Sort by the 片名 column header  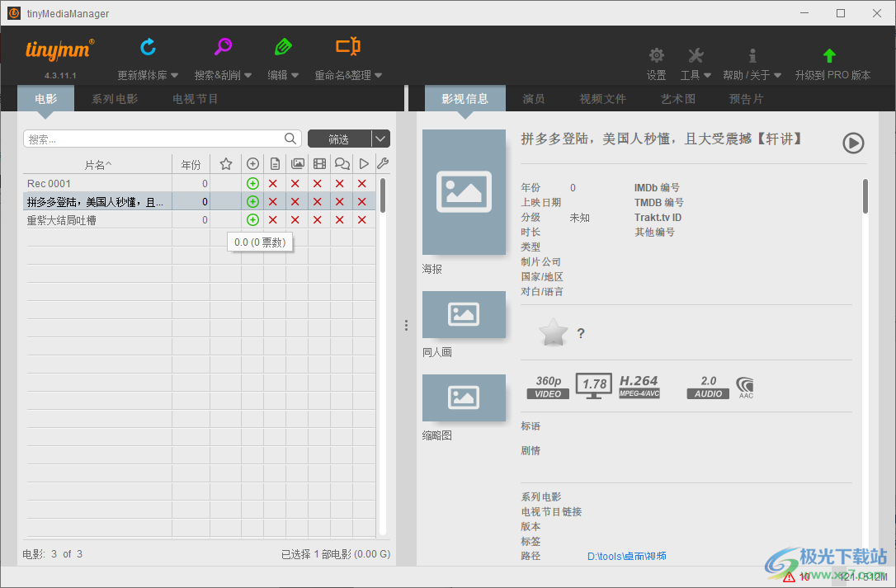[97, 165]
